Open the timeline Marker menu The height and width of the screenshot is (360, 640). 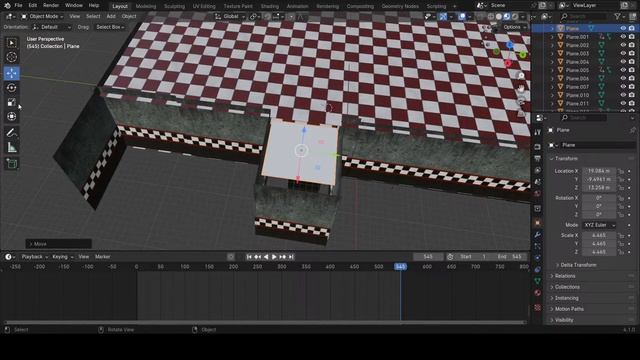[x=102, y=257]
